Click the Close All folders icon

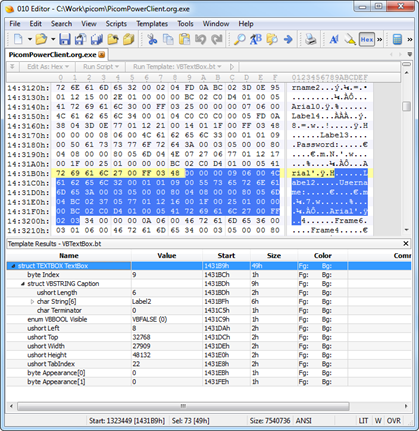point(129,39)
